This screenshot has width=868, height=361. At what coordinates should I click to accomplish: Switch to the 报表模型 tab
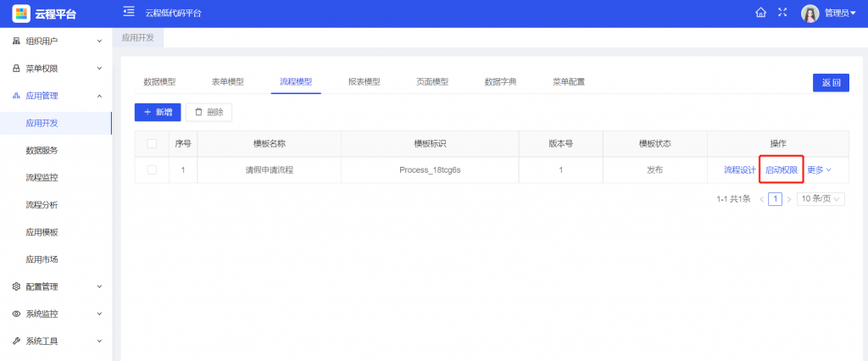[x=364, y=82]
